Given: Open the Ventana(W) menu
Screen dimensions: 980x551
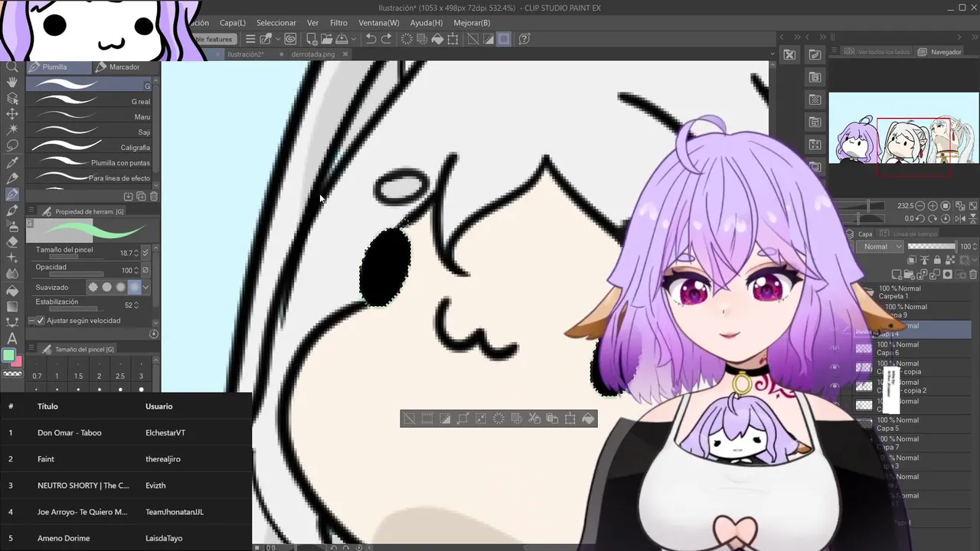Looking at the screenshot, I should coord(379,23).
